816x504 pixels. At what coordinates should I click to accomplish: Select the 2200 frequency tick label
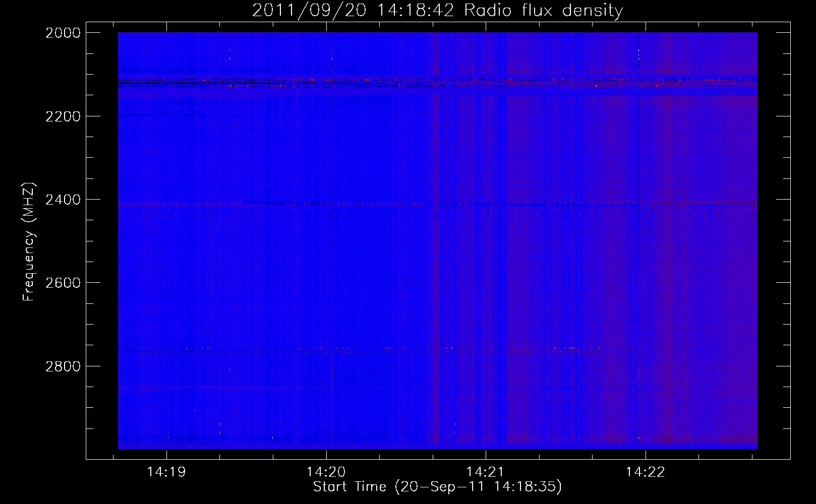(x=63, y=116)
